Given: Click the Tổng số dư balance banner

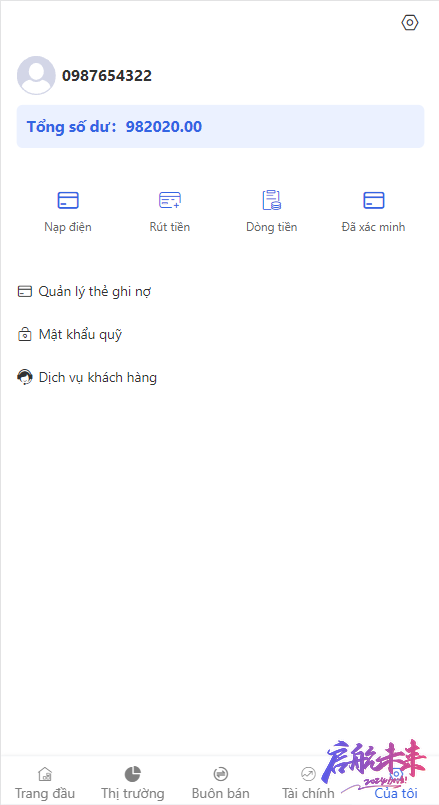Looking at the screenshot, I should (220, 126).
